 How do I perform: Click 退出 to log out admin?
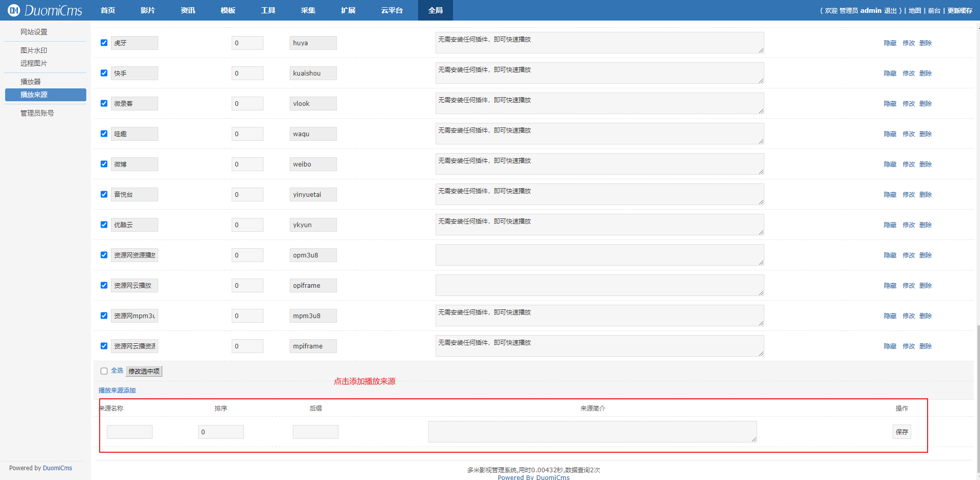click(890, 11)
